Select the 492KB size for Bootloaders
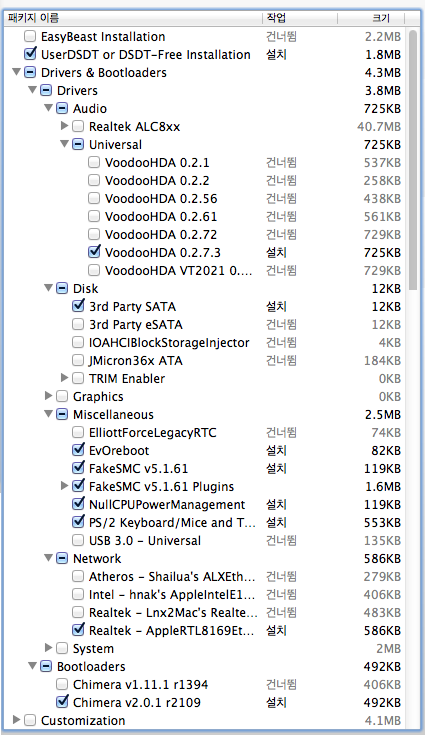Screen dimensions: 425x735 (382, 666)
